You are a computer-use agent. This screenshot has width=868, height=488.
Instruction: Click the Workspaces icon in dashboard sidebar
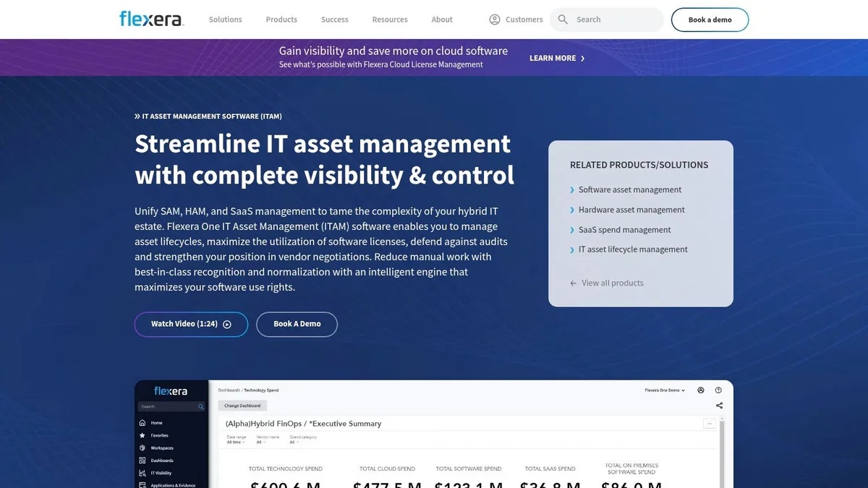coord(142,448)
